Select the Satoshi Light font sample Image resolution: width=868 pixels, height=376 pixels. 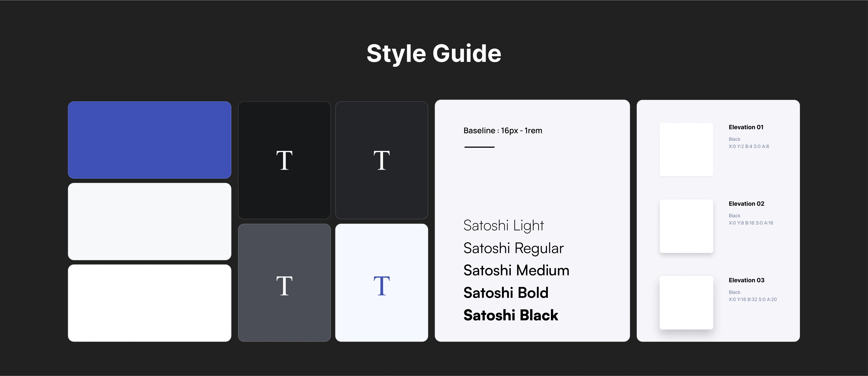pyautogui.click(x=503, y=225)
